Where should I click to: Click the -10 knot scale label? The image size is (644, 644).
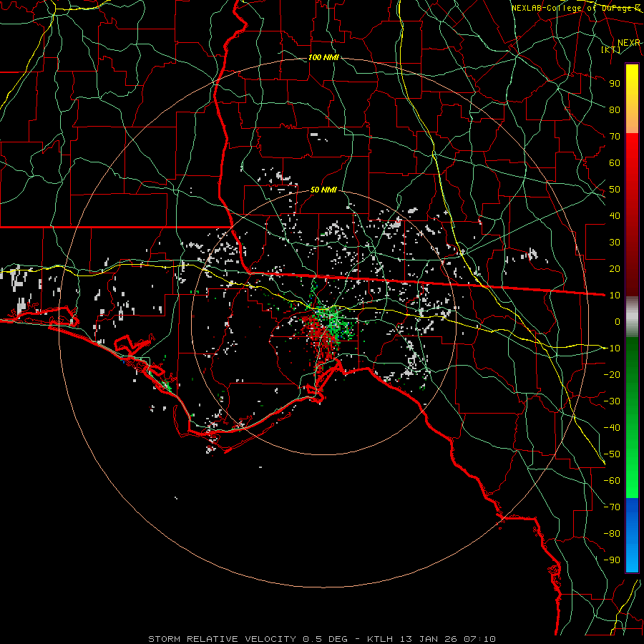pyautogui.click(x=612, y=348)
